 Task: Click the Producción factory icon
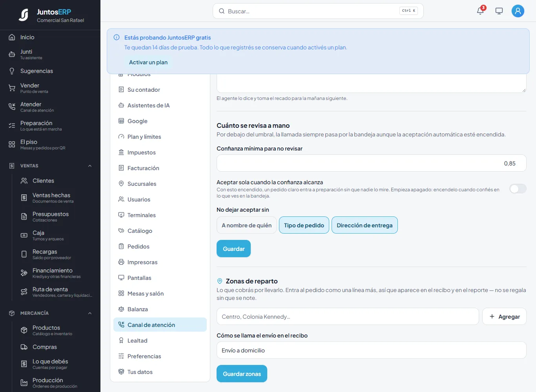pyautogui.click(x=24, y=383)
